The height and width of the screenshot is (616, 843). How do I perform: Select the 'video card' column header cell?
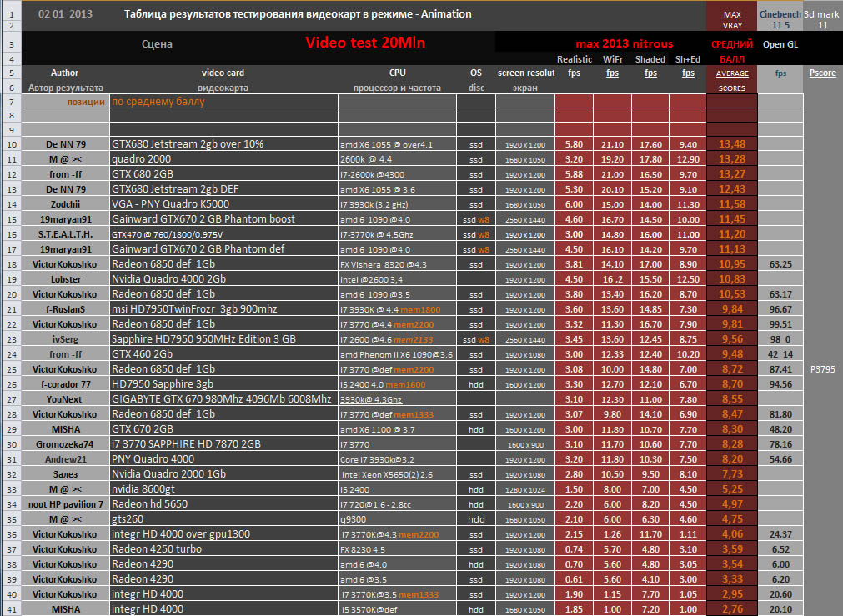[223, 73]
